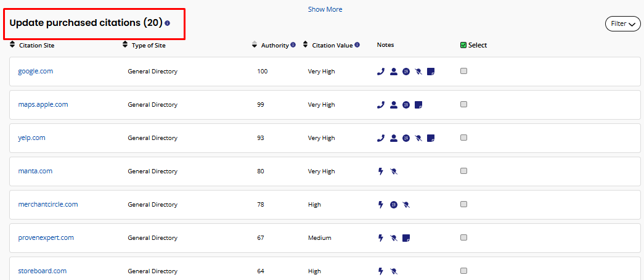Screen dimensions: 644x280
Task: Sort the table by Citation Site
Action: click(13, 45)
